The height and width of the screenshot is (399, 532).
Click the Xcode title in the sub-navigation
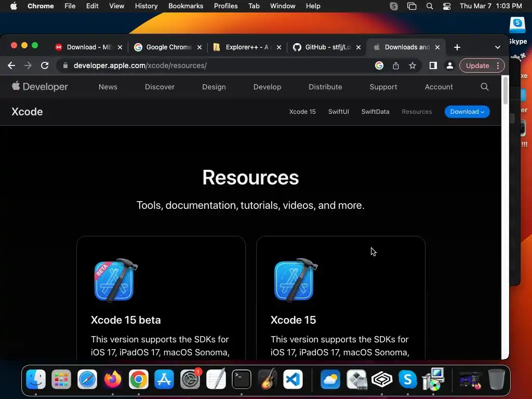(x=27, y=112)
